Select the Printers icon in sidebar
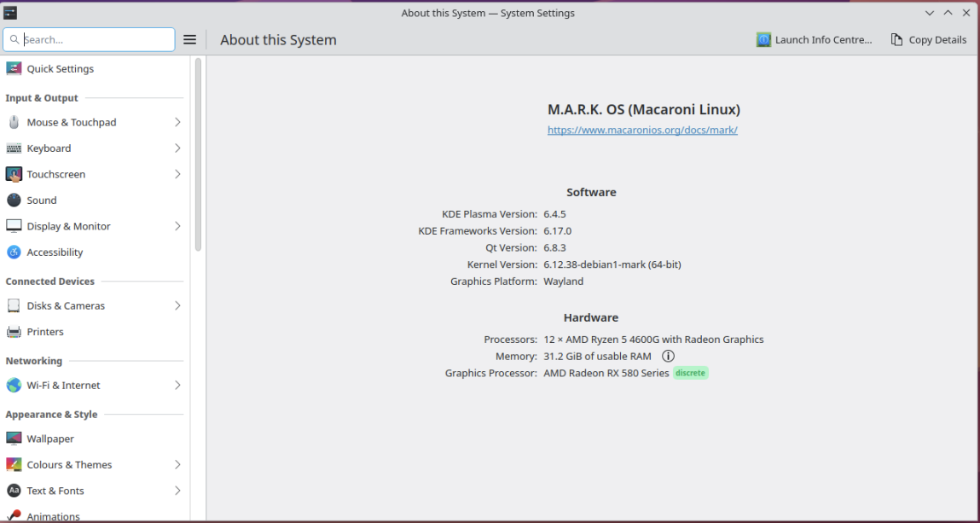 click(14, 332)
